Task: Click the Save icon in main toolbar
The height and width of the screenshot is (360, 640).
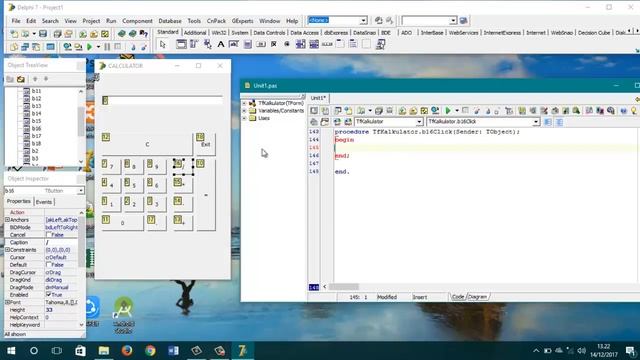Action: (43, 34)
